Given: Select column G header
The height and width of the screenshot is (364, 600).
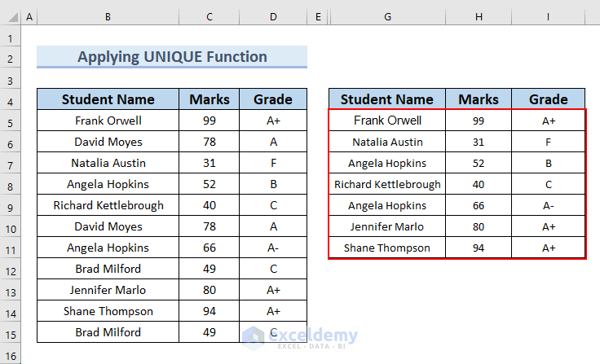Looking at the screenshot, I should pos(386,17).
